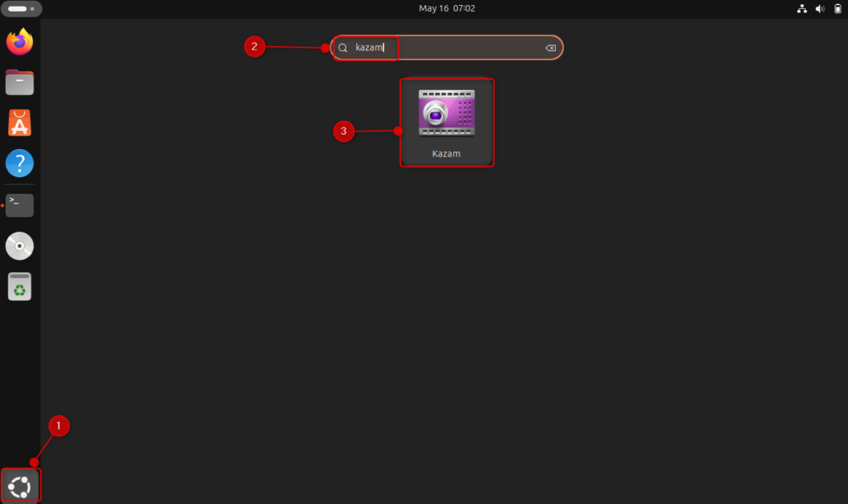Screen dimensions: 848x504
Task: Open the CD/DVD disc utility
Action: (19, 246)
